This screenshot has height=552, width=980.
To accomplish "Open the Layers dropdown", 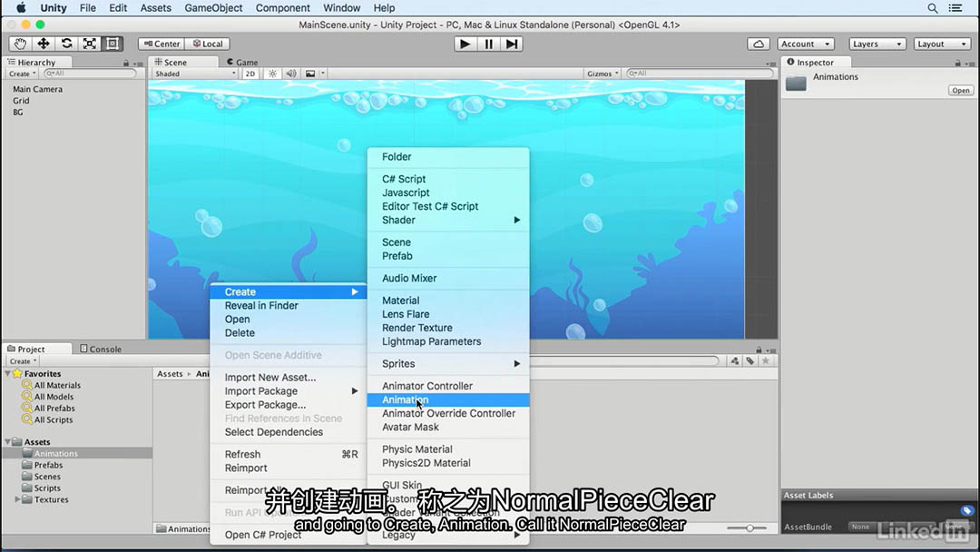I will [x=877, y=44].
